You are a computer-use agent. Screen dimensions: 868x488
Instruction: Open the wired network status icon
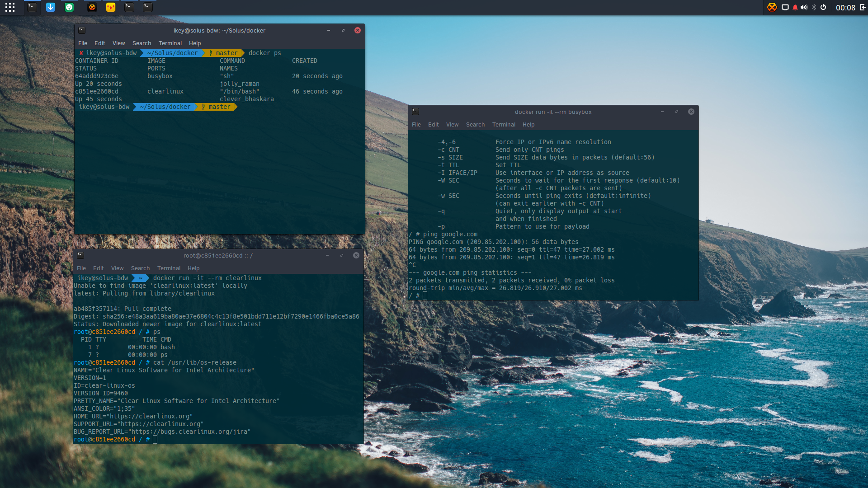(x=785, y=7)
